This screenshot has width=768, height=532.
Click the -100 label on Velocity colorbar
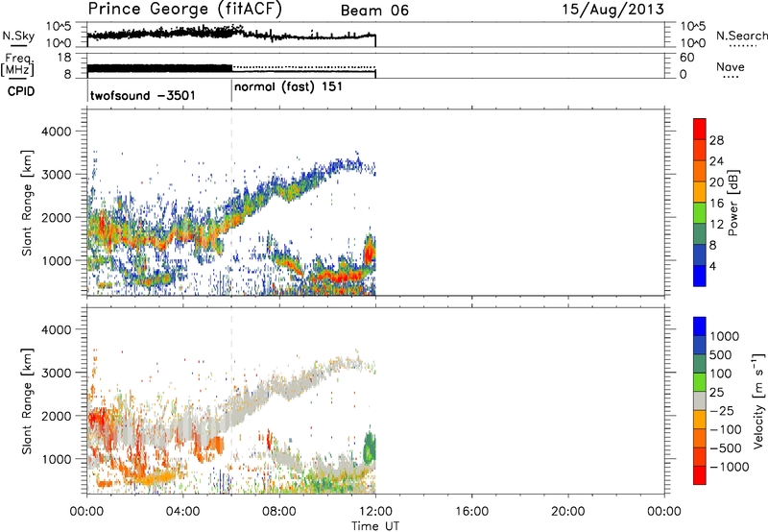tap(726, 429)
